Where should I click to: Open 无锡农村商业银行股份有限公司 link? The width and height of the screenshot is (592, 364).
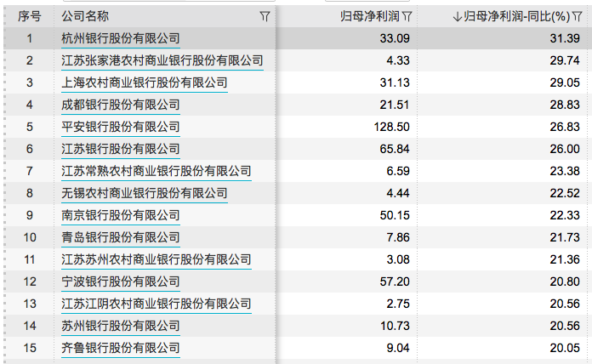point(145,193)
